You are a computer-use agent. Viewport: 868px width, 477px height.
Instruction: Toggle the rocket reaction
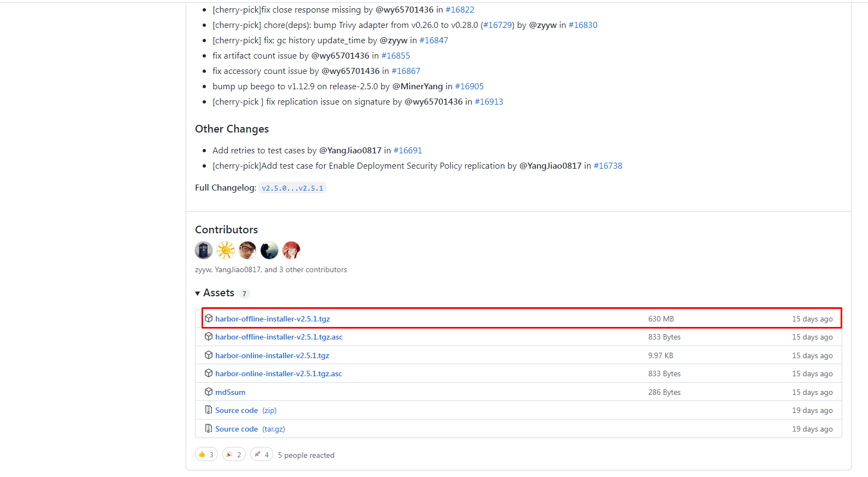[x=262, y=455]
